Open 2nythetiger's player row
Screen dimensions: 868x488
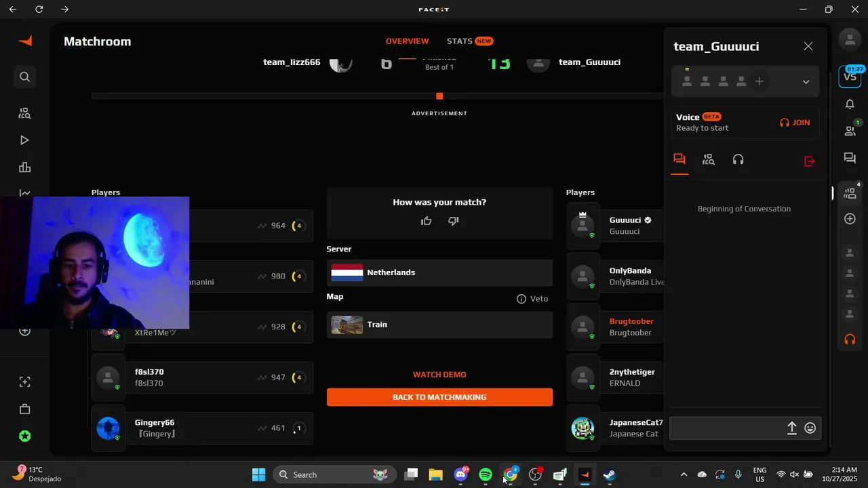616,378
